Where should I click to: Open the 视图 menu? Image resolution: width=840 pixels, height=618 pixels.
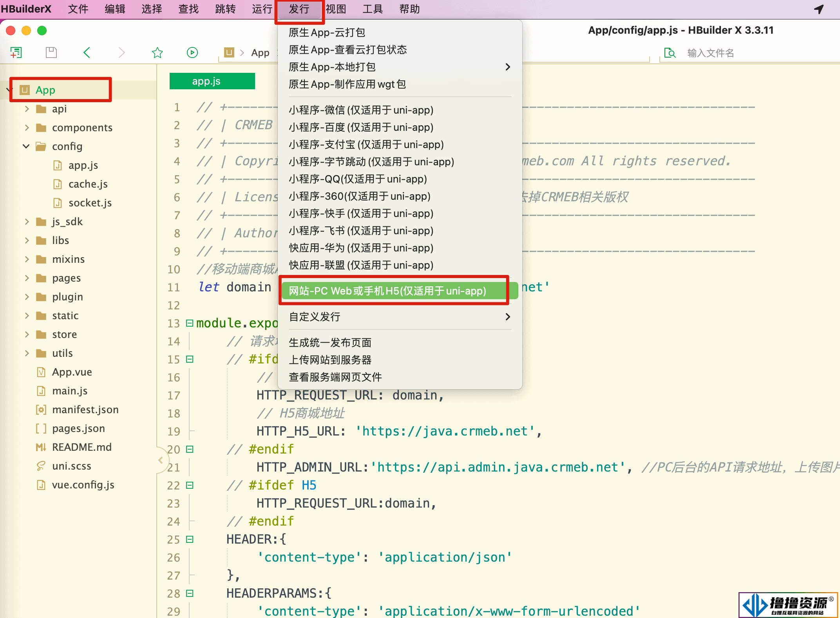tap(336, 9)
